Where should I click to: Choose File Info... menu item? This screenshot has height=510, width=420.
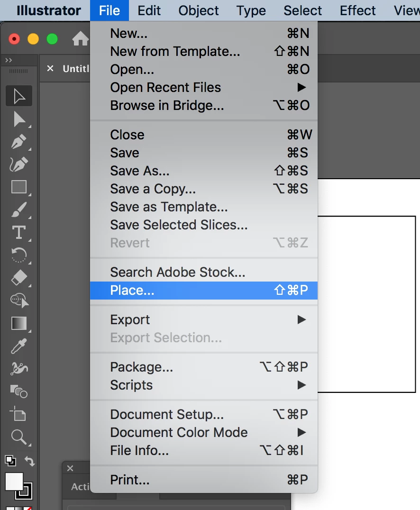pos(204,450)
